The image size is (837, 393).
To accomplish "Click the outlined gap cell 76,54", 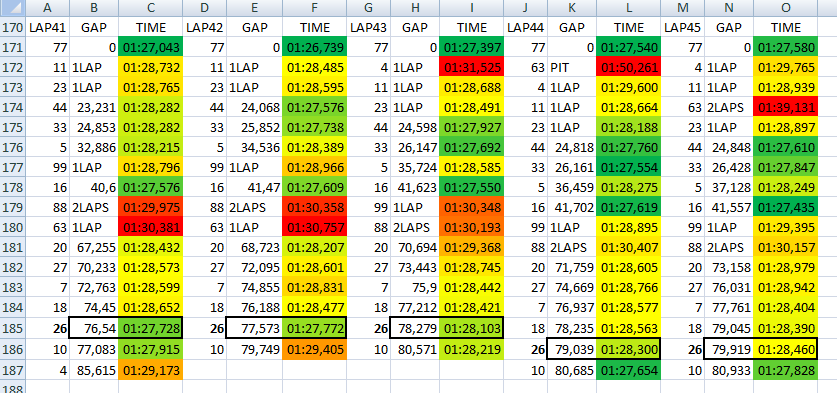I will (94, 328).
